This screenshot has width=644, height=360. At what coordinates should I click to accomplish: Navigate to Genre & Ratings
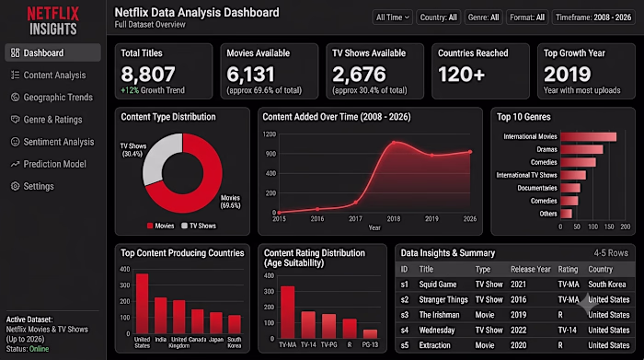tap(52, 119)
